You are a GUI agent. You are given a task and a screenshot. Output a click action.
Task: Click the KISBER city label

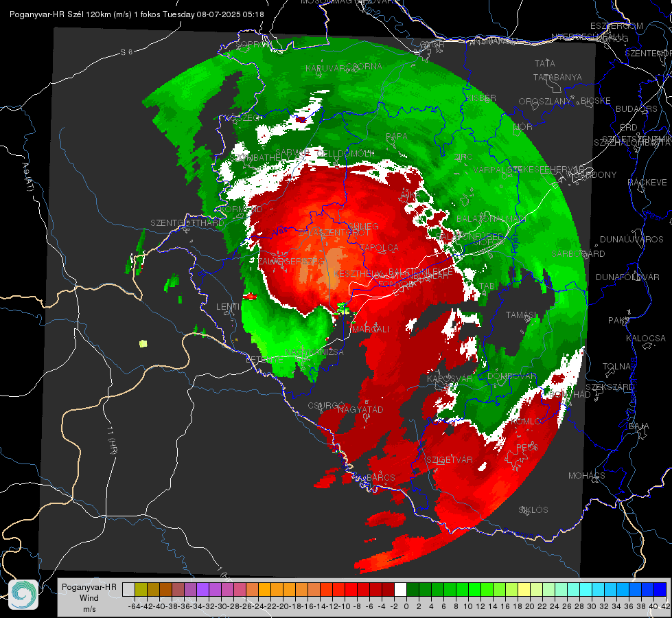coord(481,98)
